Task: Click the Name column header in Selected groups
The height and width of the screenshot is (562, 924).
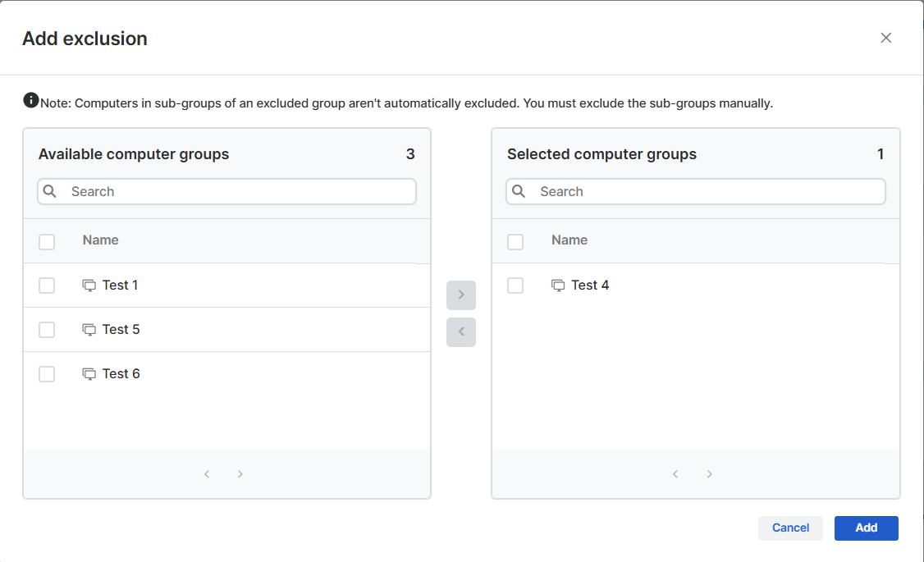Action: click(x=569, y=240)
